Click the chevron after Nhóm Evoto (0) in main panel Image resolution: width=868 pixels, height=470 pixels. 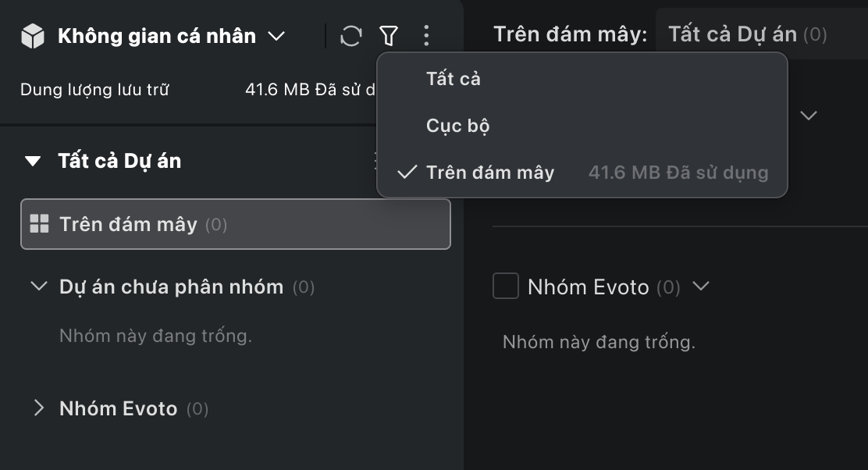701,286
